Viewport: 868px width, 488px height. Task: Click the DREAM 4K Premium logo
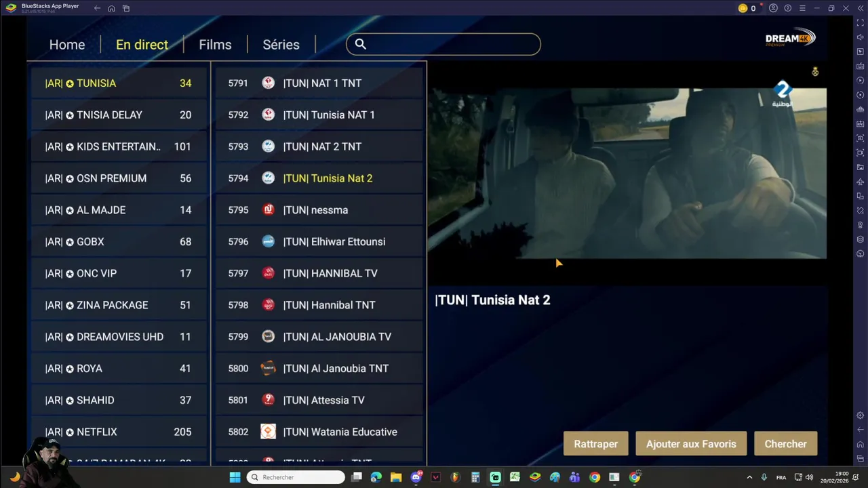coord(791,39)
